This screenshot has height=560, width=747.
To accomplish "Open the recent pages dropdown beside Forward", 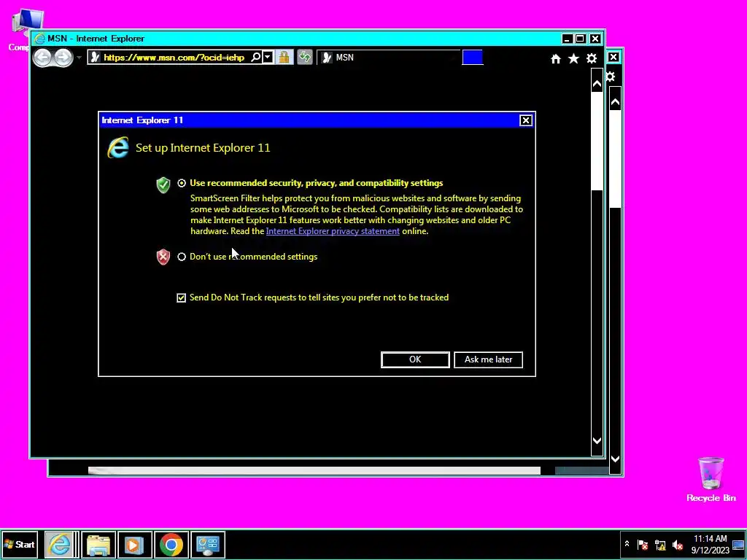I will [x=79, y=58].
